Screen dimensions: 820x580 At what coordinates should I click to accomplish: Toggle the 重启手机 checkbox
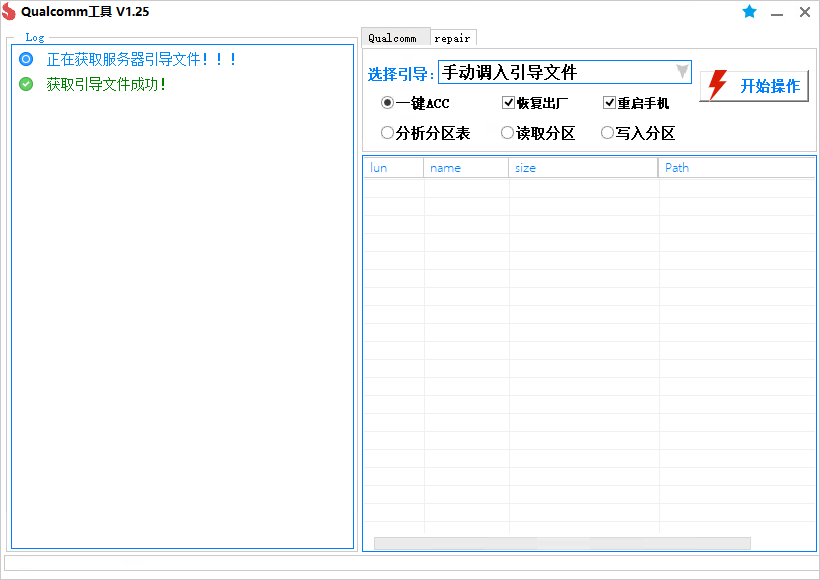click(x=609, y=103)
